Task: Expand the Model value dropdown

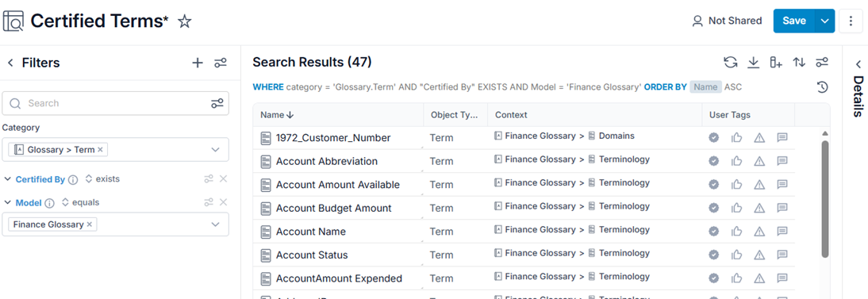Action: (x=216, y=224)
